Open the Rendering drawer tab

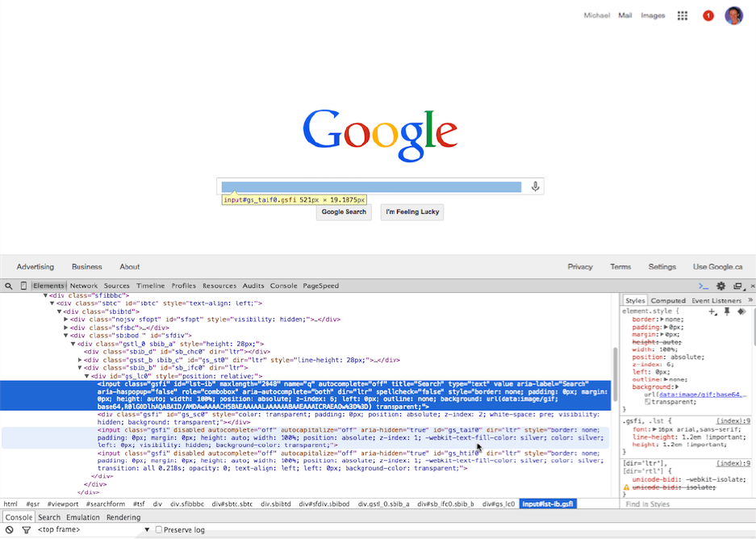click(123, 517)
